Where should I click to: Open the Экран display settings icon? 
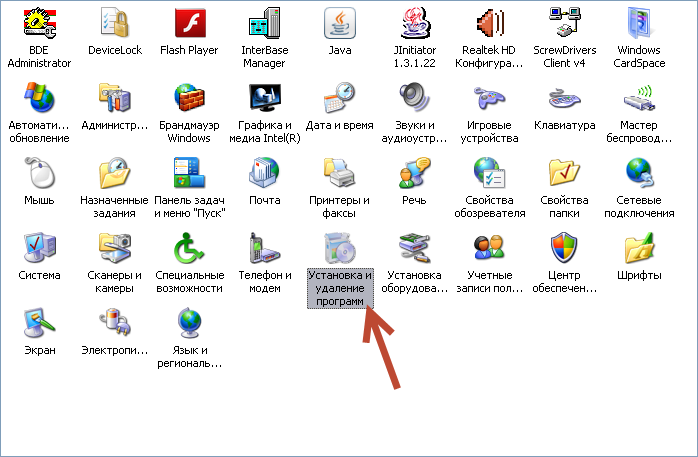[40, 323]
